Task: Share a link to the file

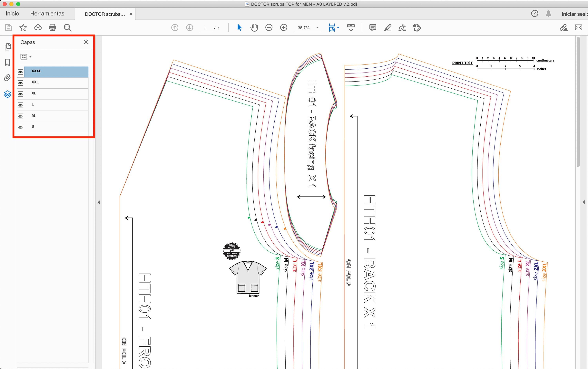Action: [x=563, y=28]
